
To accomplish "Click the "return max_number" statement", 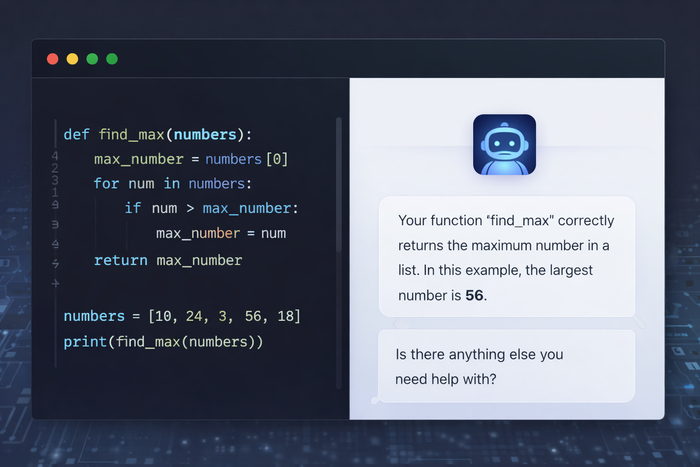I will [168, 260].
